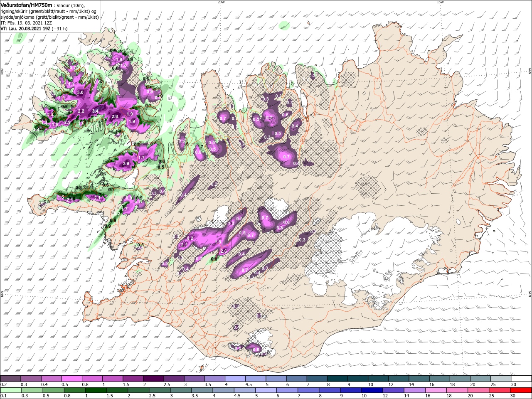Viewport: 532px width, 399px height.
Task: Click the palest green rain swatch starting at 0.1
Action: (x=11, y=390)
